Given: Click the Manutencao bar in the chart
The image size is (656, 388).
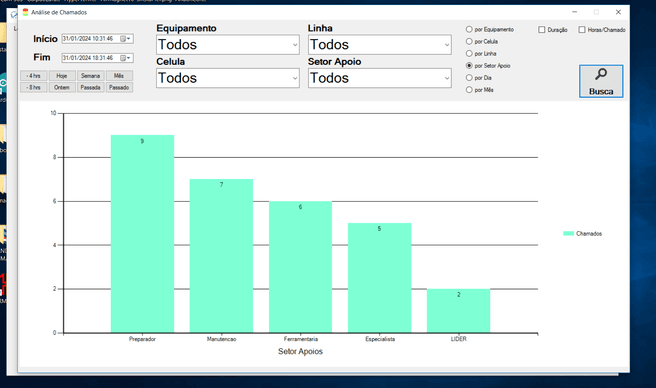Looking at the screenshot, I should click(221, 256).
